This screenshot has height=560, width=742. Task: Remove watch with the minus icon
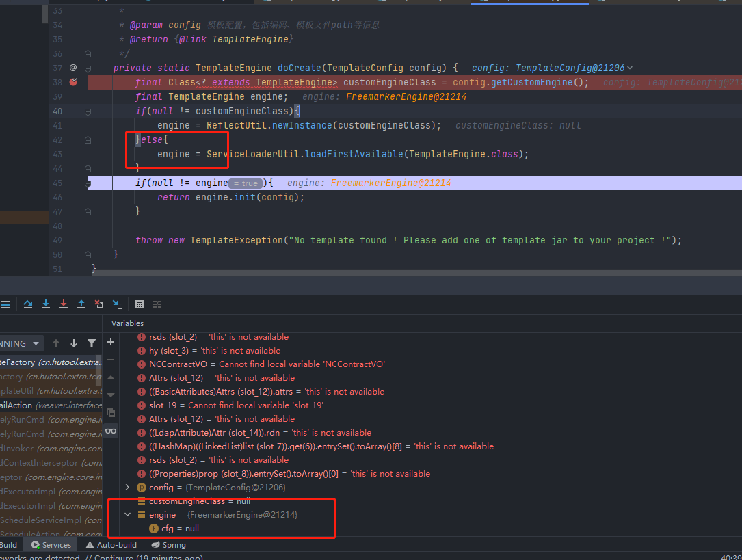(x=111, y=360)
